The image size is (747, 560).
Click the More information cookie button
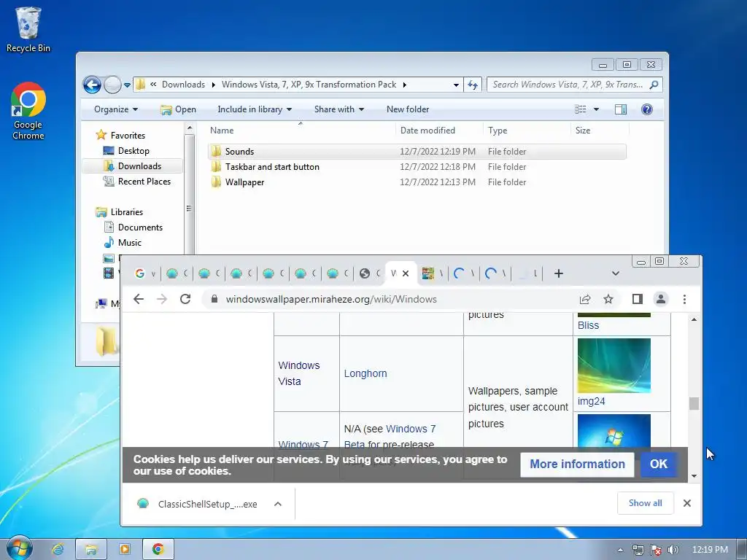[x=578, y=464]
